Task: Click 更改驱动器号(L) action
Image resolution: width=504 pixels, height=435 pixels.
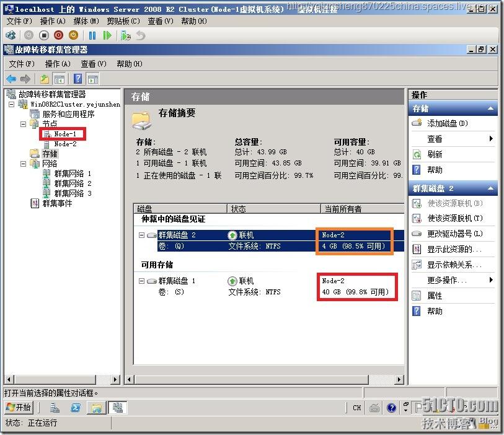Action: point(455,234)
